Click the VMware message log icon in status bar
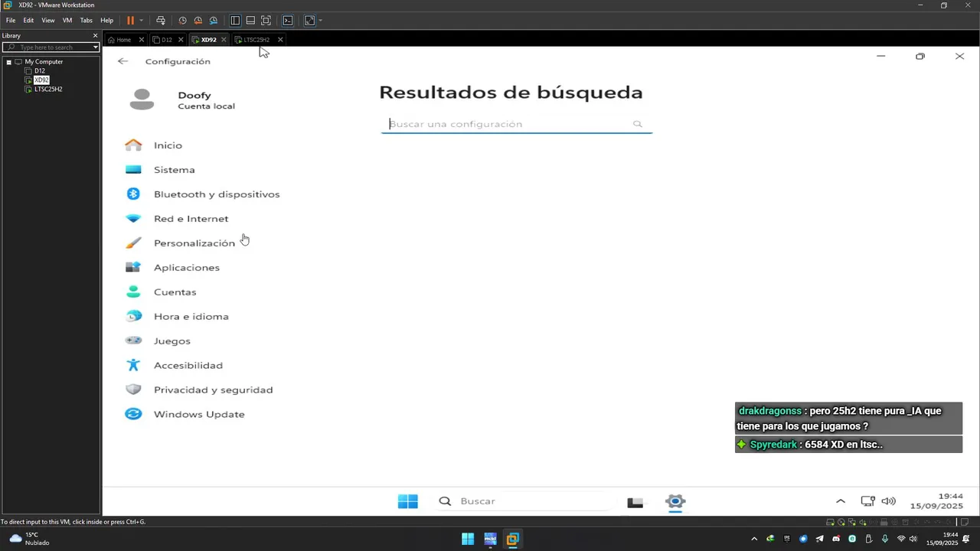This screenshot has height=551, width=980. [x=965, y=522]
